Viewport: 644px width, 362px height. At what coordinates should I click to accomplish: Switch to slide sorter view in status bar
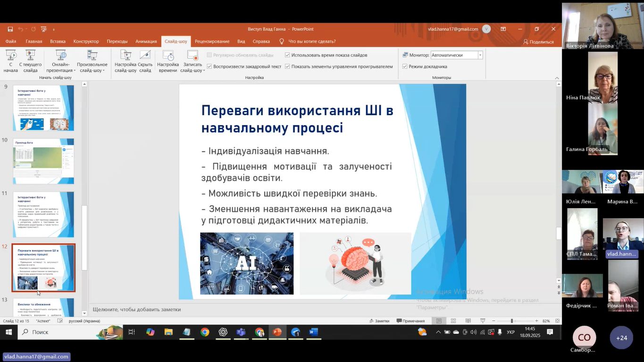tap(453, 321)
